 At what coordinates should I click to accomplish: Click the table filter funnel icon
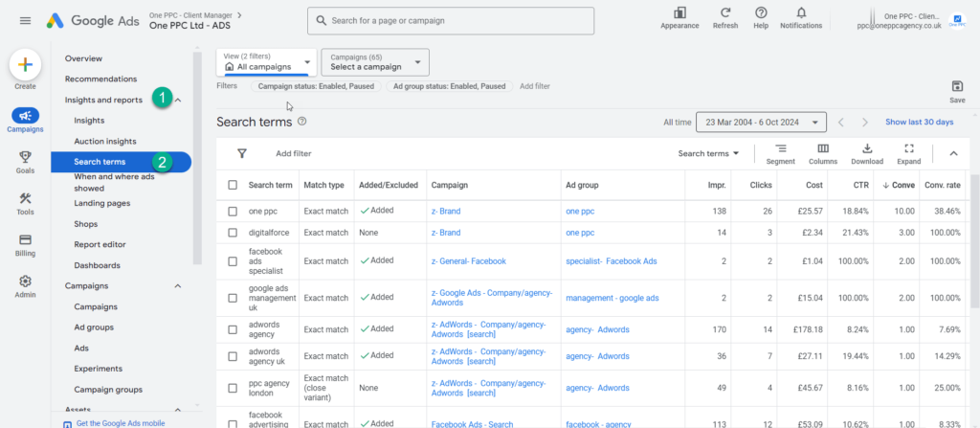pos(242,153)
